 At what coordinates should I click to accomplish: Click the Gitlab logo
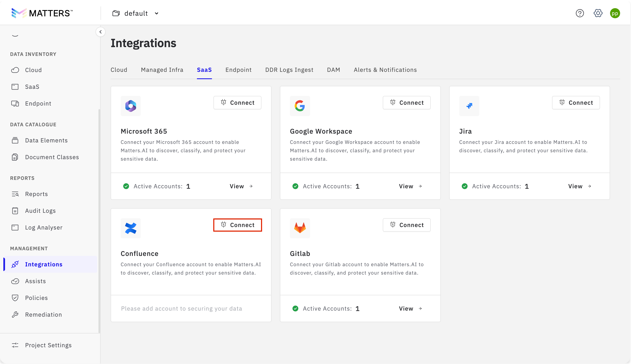(x=300, y=228)
